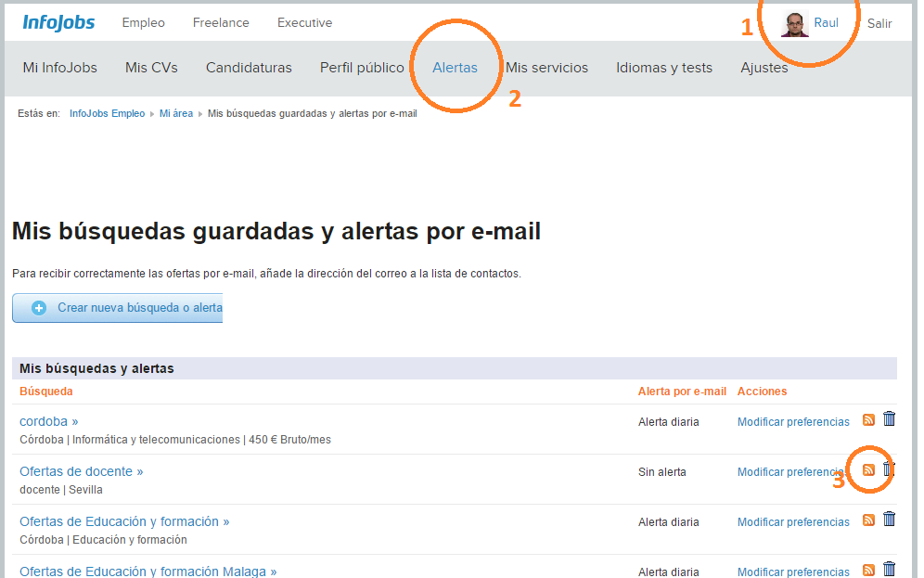Open RSS feed for Ofertas de docente

click(868, 469)
